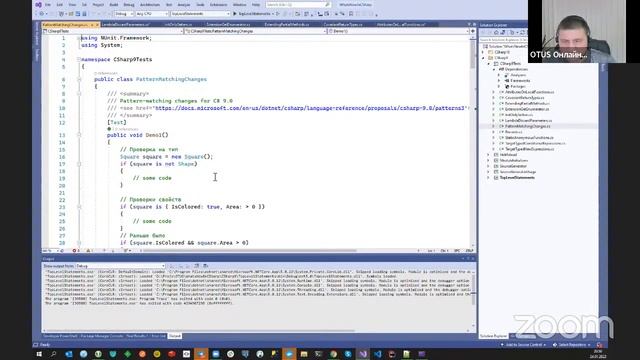Expand the Analyzers node

click(499, 75)
